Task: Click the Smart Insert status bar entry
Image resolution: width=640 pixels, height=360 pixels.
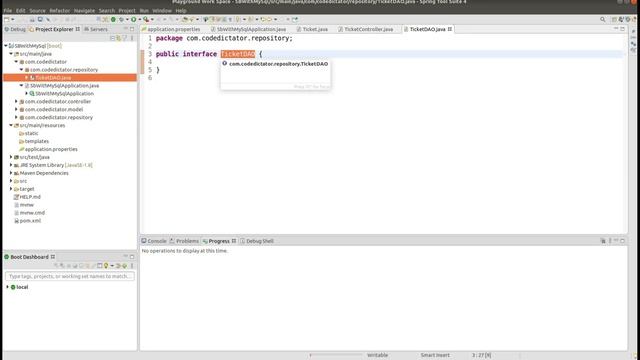Action: [435, 355]
